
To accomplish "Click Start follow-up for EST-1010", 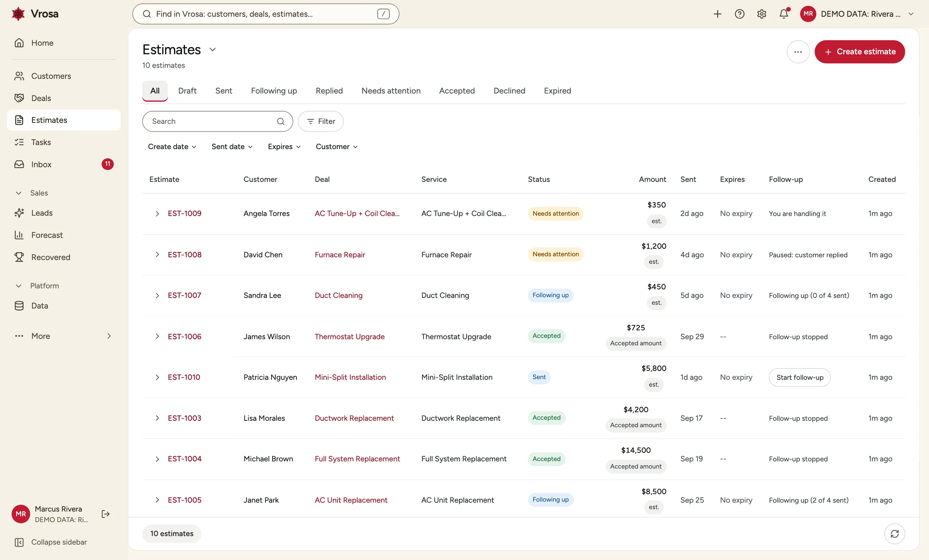I will [x=799, y=377].
